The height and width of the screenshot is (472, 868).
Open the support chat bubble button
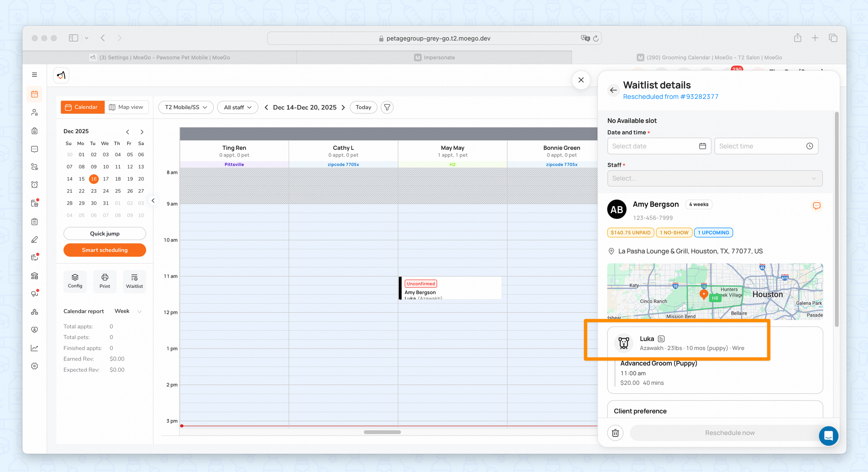[x=828, y=435]
